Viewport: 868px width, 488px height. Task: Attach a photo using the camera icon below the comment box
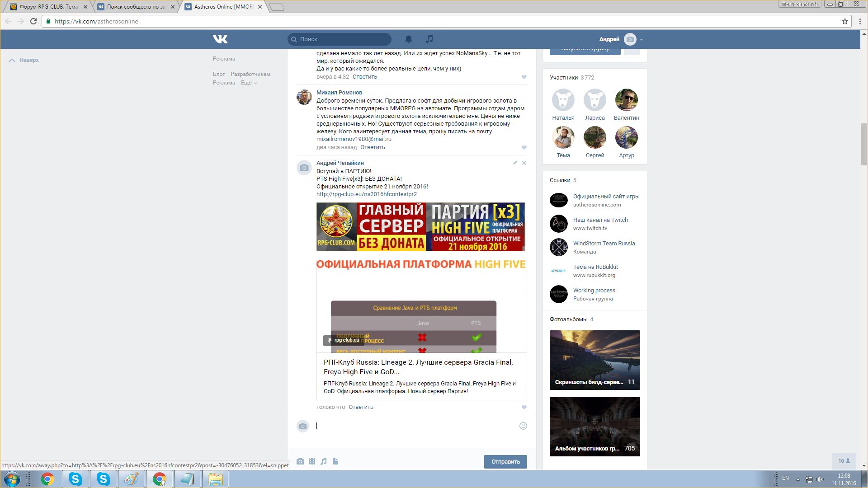[x=300, y=461]
